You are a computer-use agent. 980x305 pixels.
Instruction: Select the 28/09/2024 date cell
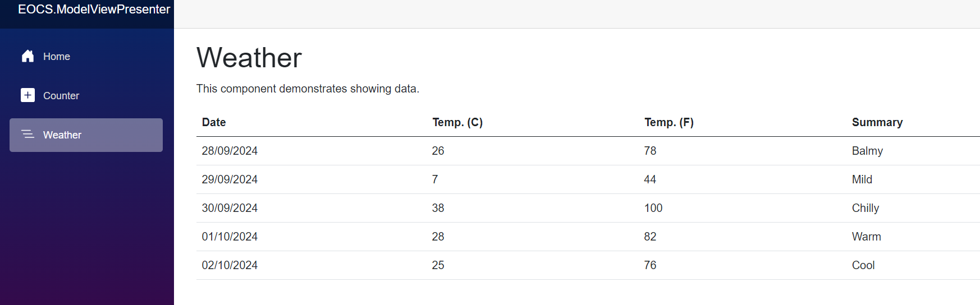tap(230, 151)
